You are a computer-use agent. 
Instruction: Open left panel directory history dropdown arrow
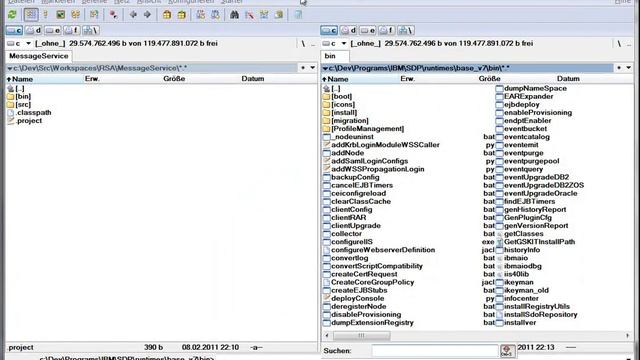click(x=313, y=68)
